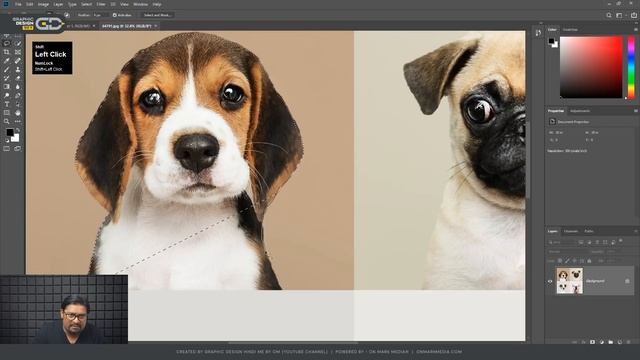Select the Lasso tool
The width and height of the screenshot is (640, 360).
click(x=7, y=43)
